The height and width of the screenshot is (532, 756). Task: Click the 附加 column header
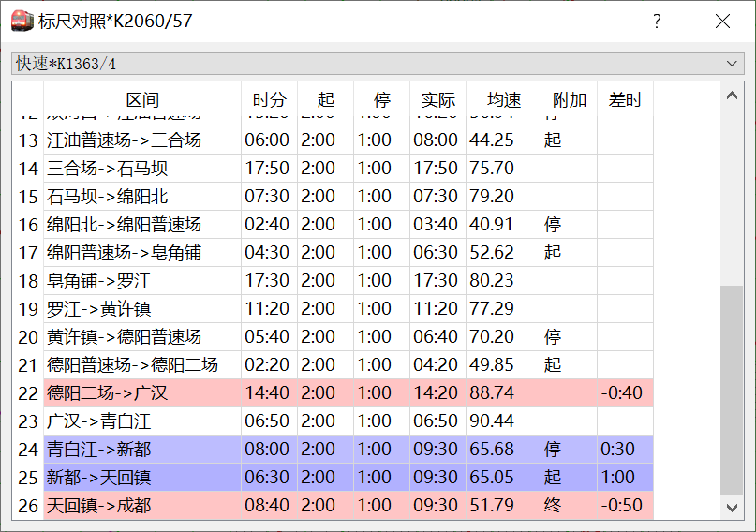pyautogui.click(x=569, y=99)
